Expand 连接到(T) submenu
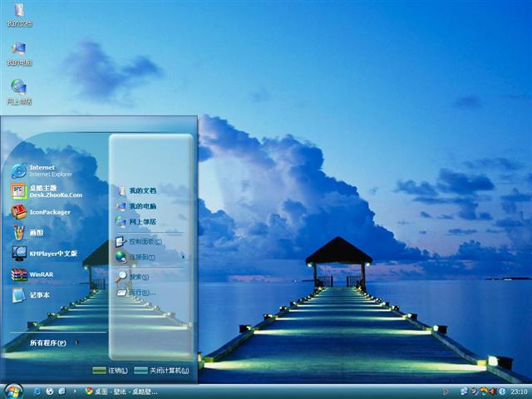 coord(150,257)
